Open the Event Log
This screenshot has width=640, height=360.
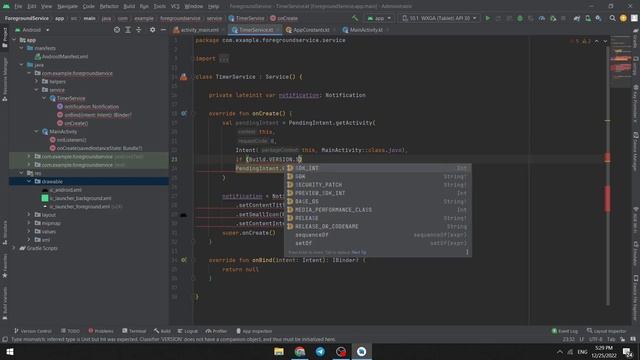coord(565,331)
